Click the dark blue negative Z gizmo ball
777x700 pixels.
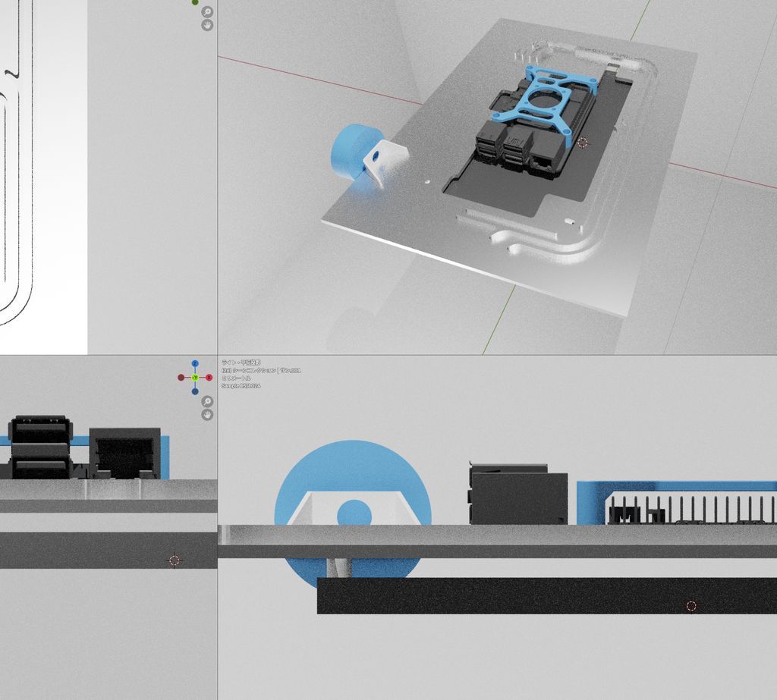[x=195, y=391]
